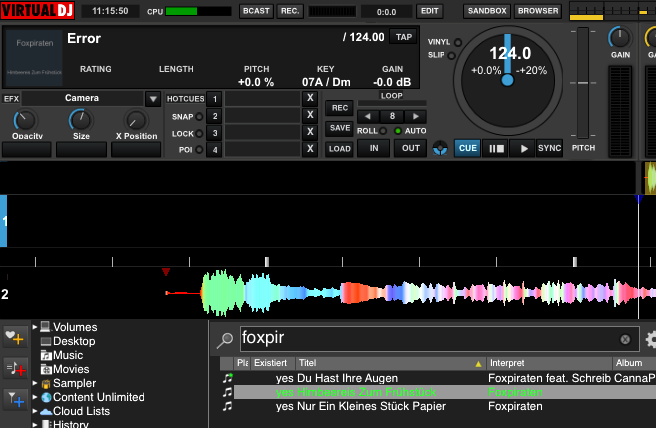Click the SYNC button

click(549, 148)
